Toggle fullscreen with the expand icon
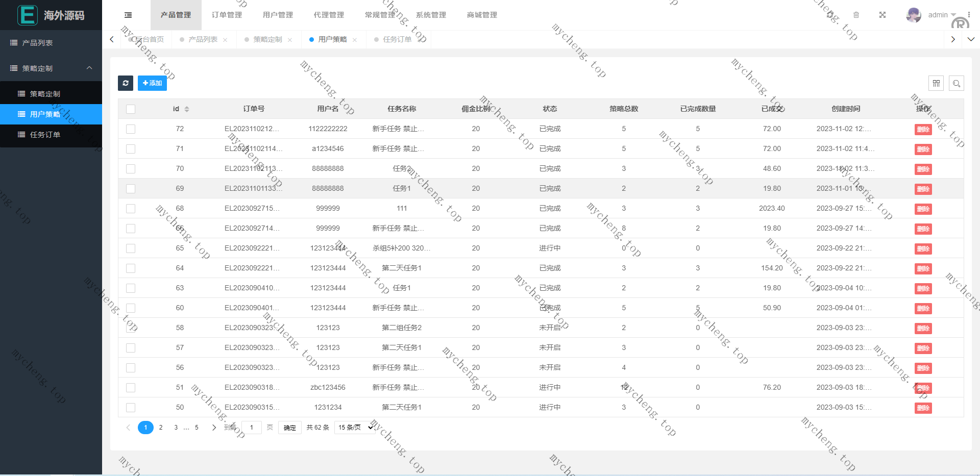The image size is (980, 476). 883,15
